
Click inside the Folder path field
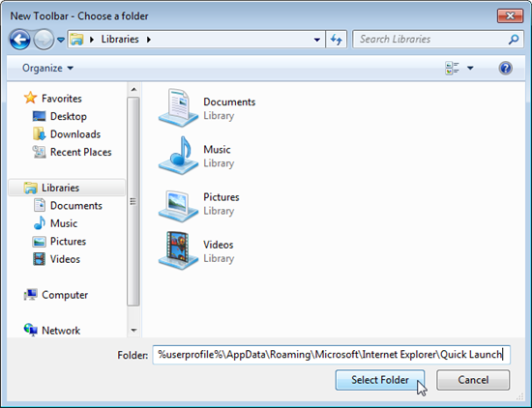tap(331, 355)
